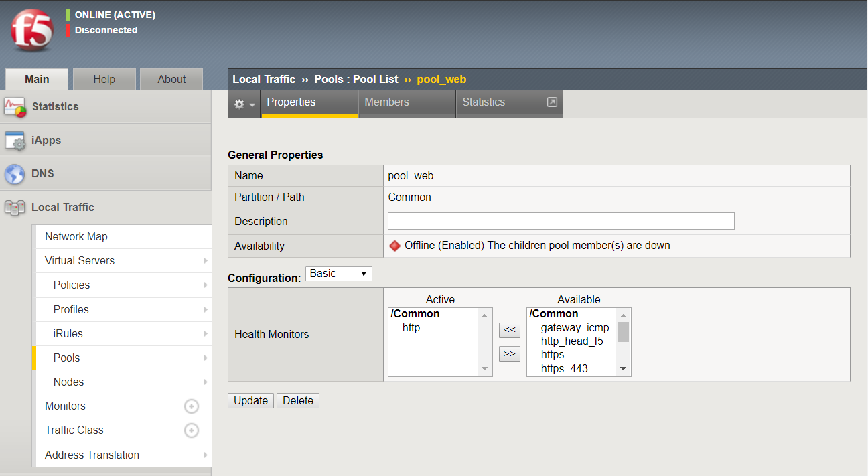Switch to the About tab
Image resolution: width=868 pixels, height=476 pixels.
(171, 79)
